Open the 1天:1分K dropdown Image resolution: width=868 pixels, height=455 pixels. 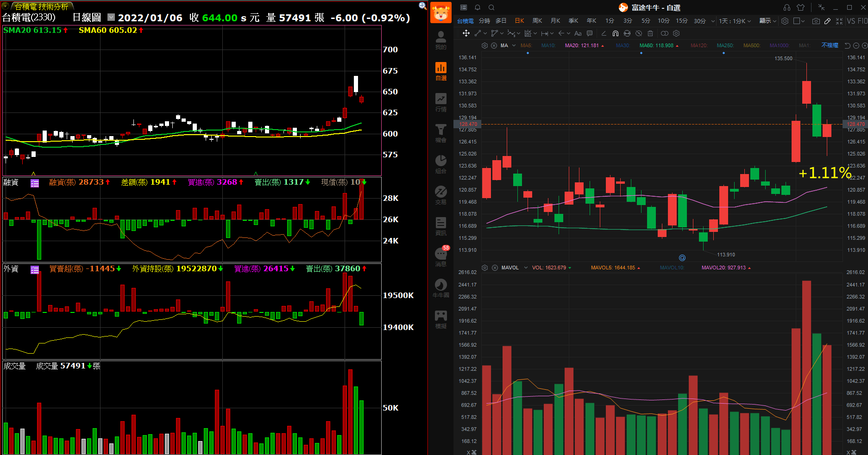click(x=735, y=21)
